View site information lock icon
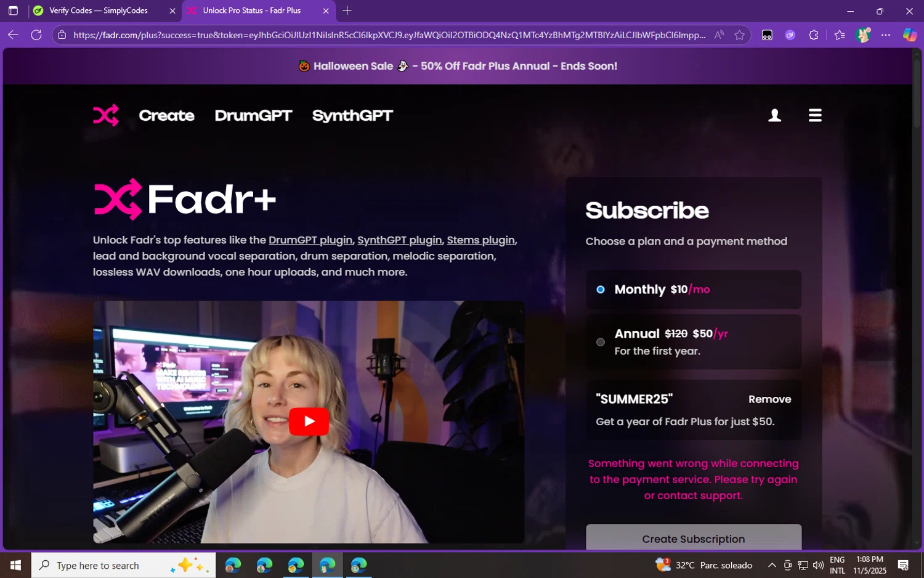This screenshot has height=578, width=924. tap(62, 35)
